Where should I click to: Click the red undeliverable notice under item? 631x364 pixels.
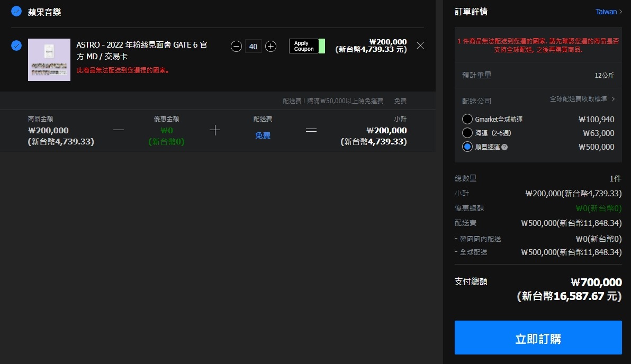(x=124, y=70)
